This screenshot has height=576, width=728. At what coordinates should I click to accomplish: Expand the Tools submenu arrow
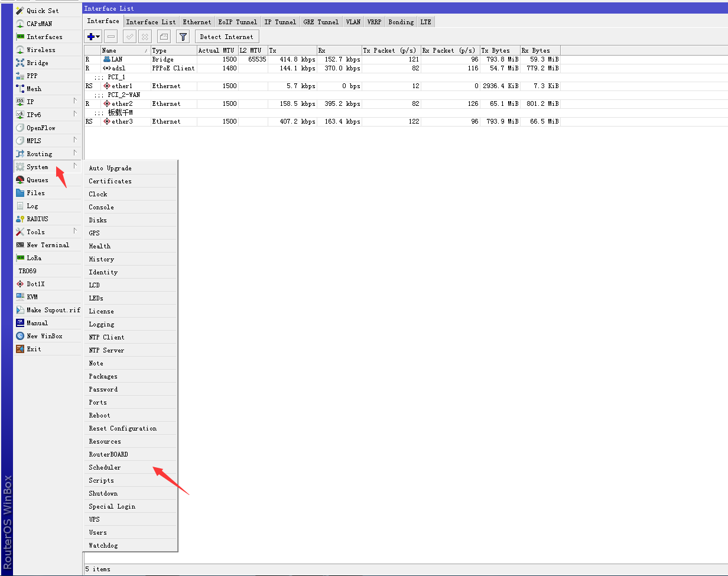(x=75, y=231)
